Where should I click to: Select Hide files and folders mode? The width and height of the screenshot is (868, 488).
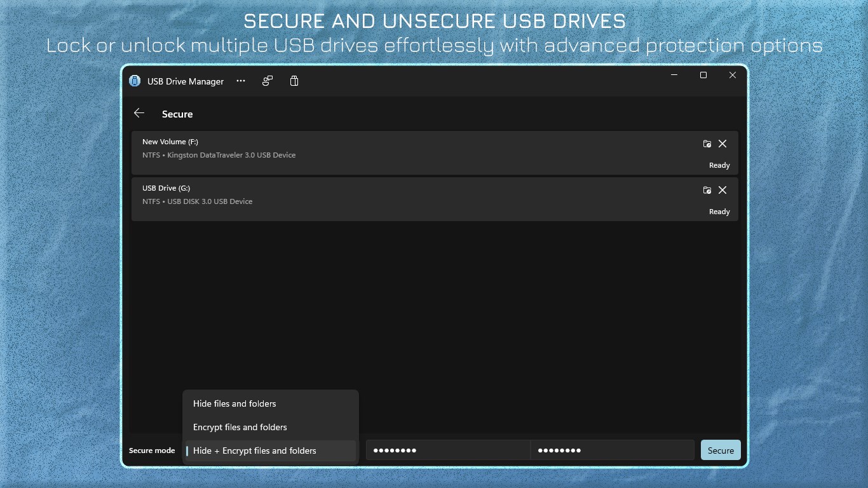271,403
